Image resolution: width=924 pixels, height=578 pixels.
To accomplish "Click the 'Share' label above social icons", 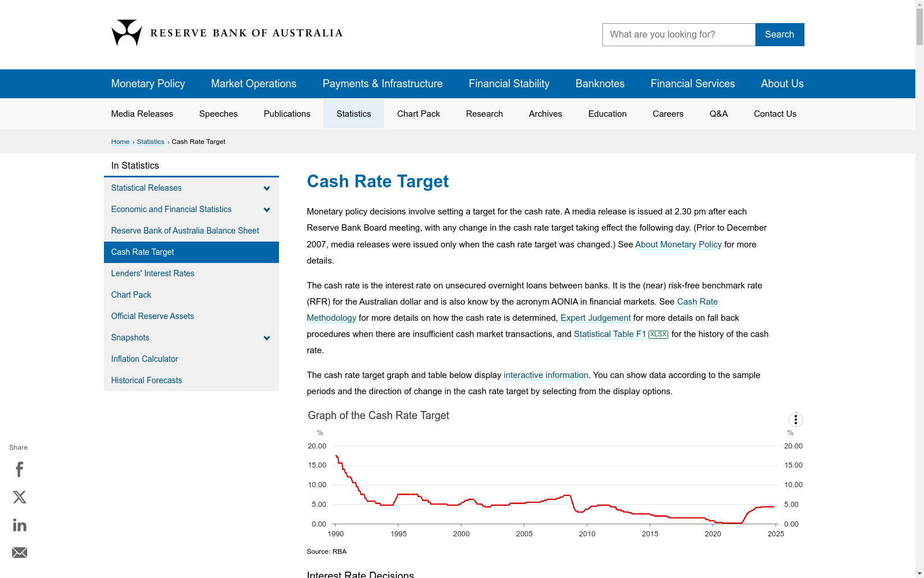I will [x=18, y=447].
